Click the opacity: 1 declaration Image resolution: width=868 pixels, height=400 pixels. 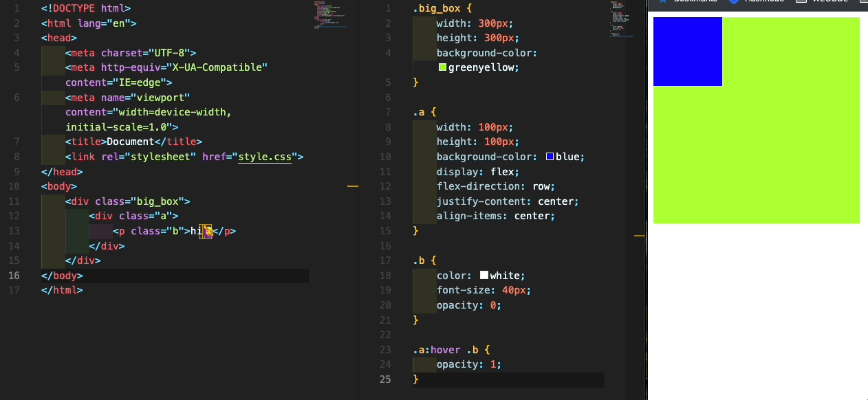tap(469, 364)
